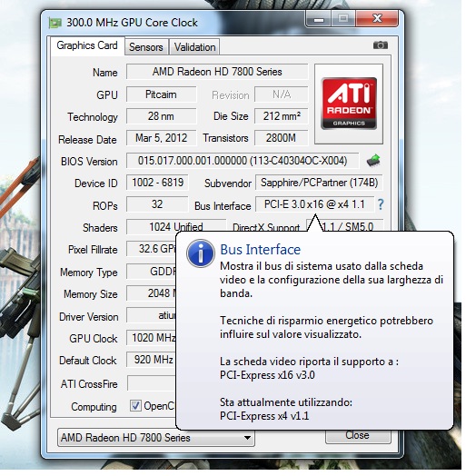Click the BIOS save chip icon
This screenshot has width=466, height=476.
coord(373,160)
